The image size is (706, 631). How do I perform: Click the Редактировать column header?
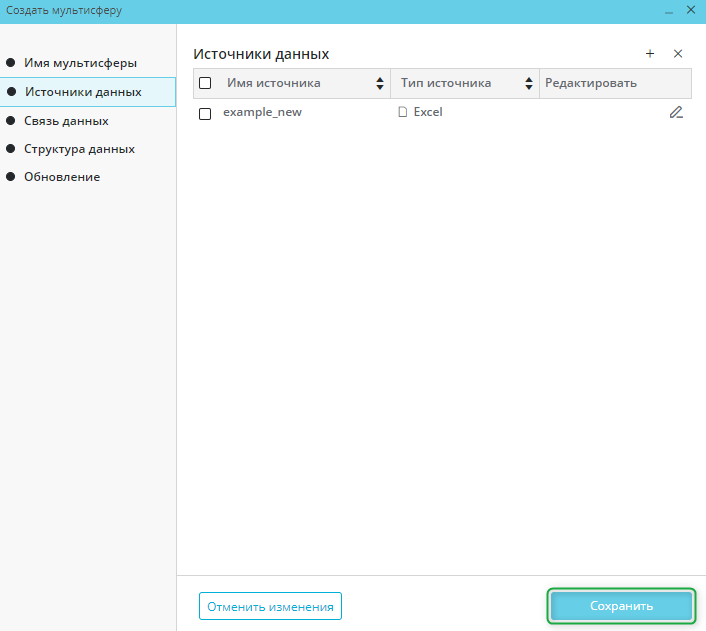[x=615, y=83]
